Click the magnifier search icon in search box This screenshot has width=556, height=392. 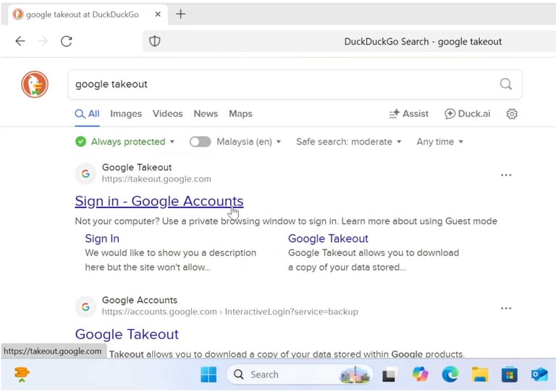tap(505, 85)
